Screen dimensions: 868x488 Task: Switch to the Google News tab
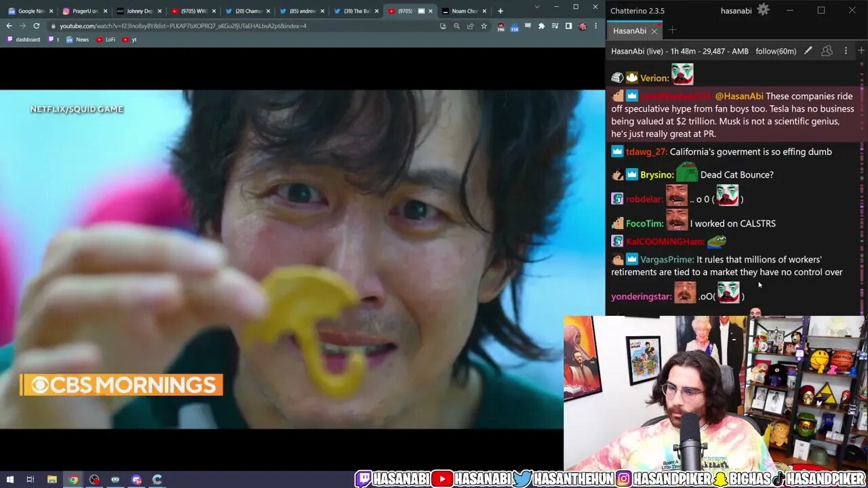tap(30, 11)
